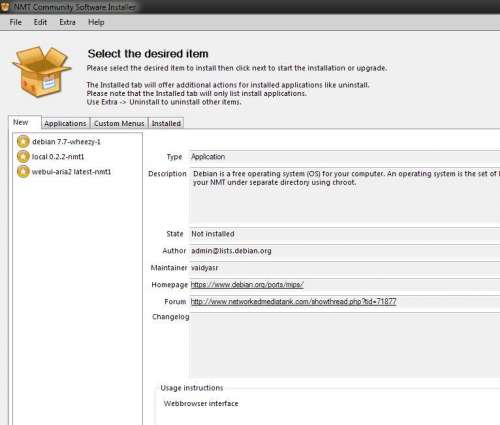The image size is (500, 425).
Task: Open the debian.org/ports/mips homepage link
Action: 247,285
